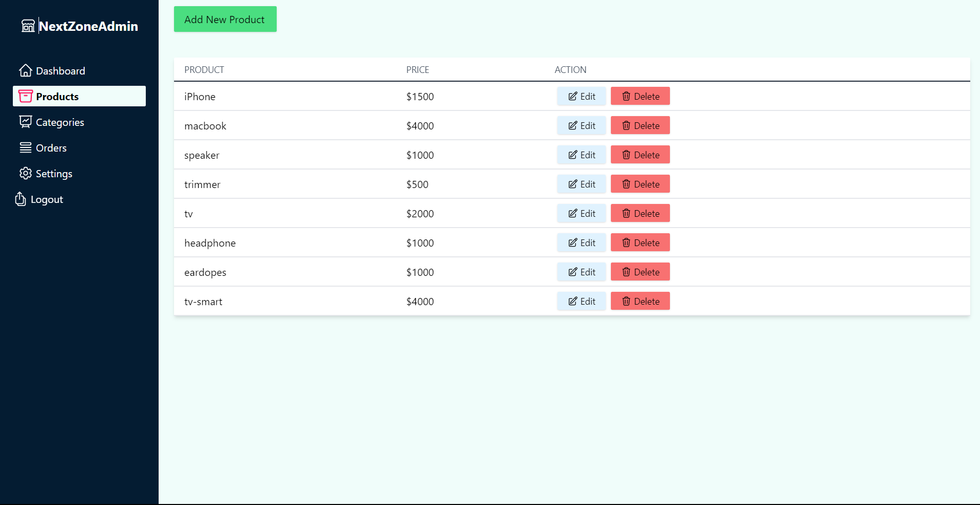Open Settings using the gear icon
The image size is (980, 505).
(26, 173)
